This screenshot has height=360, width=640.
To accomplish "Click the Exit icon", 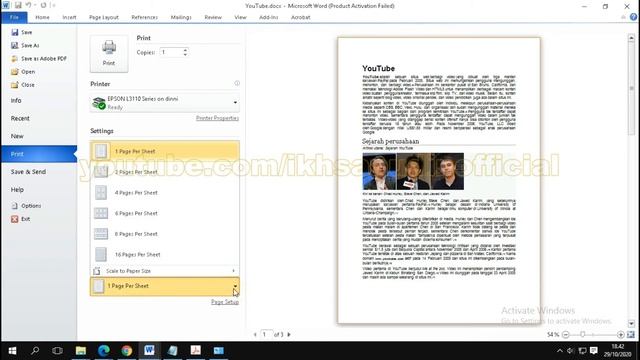I will point(15,219).
